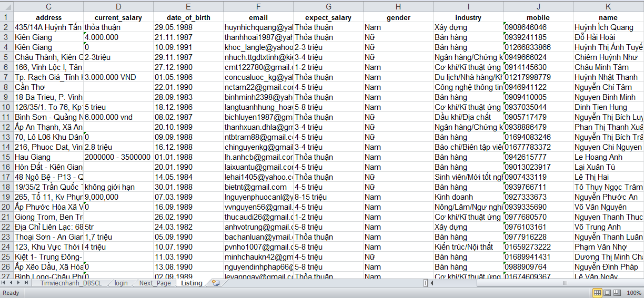Screen dimensions: 644x298
Task: Click the first sheet navigation arrow
Action: click(4, 283)
